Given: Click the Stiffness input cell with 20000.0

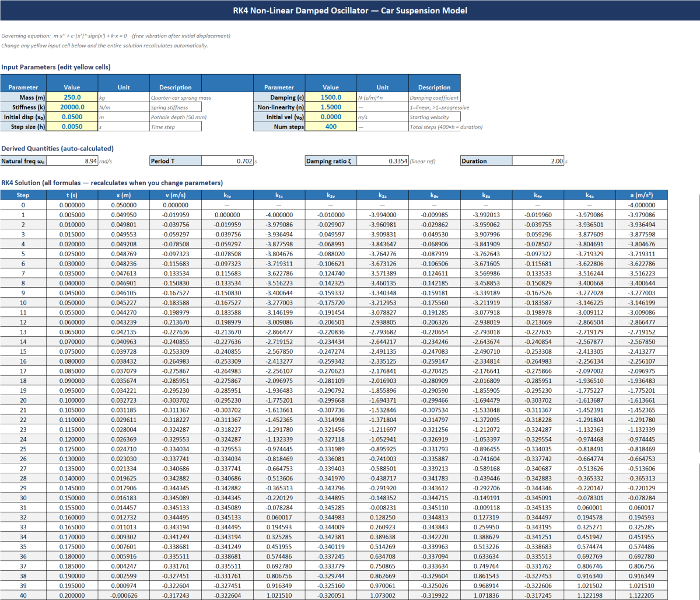Looking at the screenshot, I should (72, 107).
